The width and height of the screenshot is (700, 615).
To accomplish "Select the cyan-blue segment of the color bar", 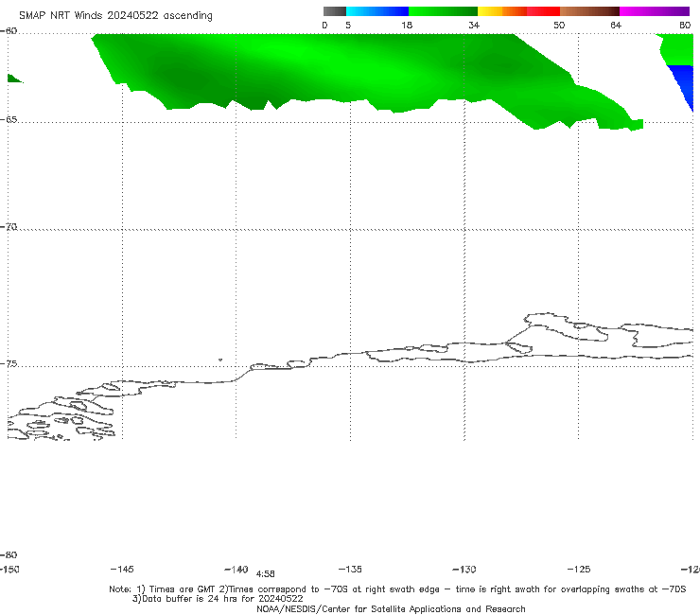I will (x=377, y=11).
